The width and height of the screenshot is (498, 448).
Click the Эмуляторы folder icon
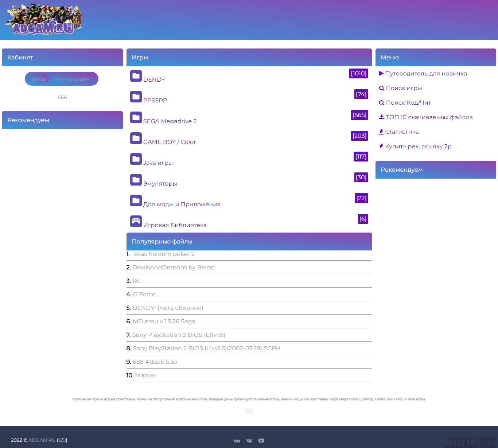click(136, 180)
